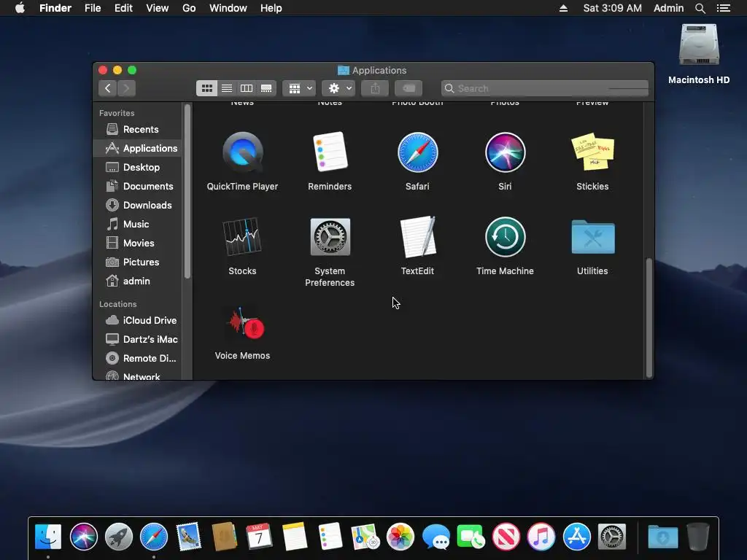Click the Finder icon in the Dock
Screen dimensions: 747x560
point(48,537)
